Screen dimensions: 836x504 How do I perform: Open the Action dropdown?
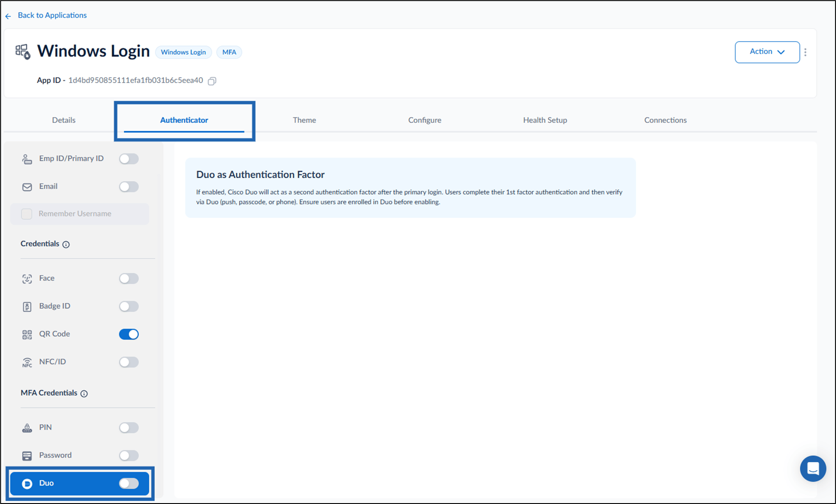tap(767, 52)
